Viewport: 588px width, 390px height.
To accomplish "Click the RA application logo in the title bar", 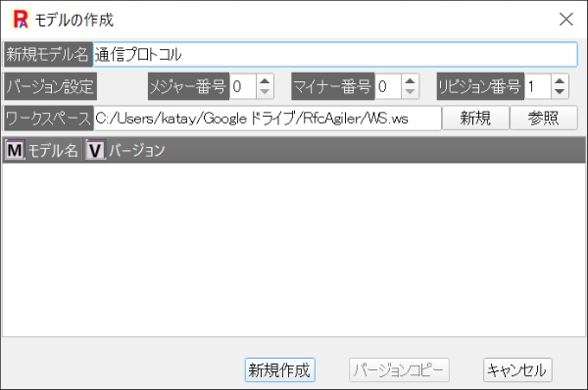I will point(21,20).
